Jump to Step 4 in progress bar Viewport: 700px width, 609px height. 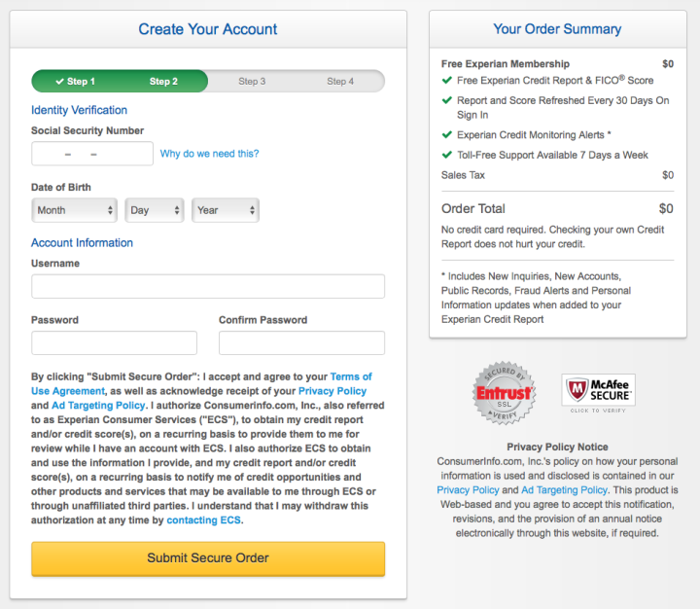click(x=340, y=82)
